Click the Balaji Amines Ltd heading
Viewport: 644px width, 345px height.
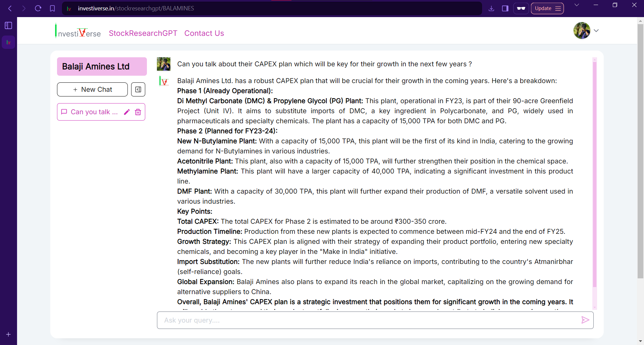[102, 66]
